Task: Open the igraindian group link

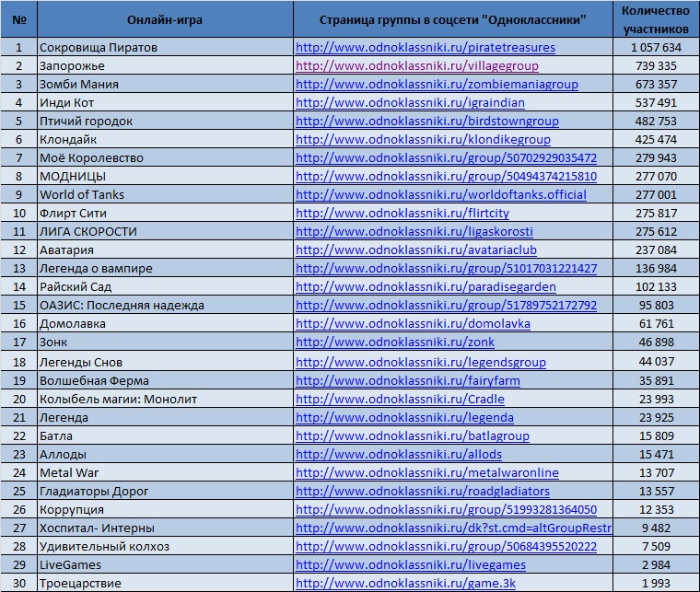Action: (x=410, y=102)
